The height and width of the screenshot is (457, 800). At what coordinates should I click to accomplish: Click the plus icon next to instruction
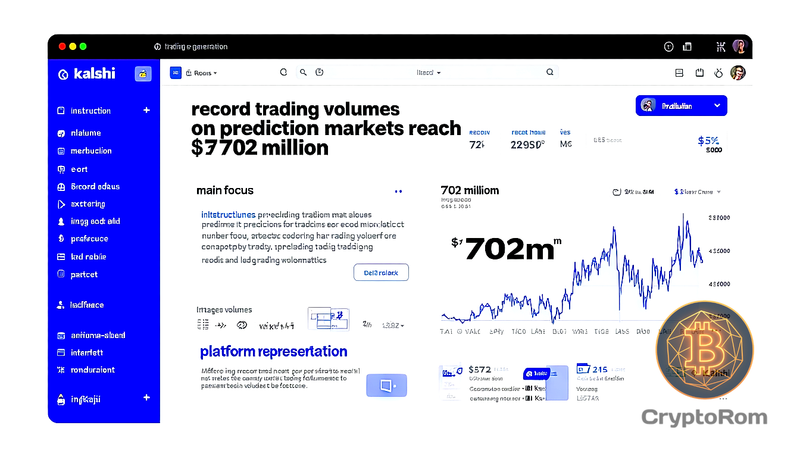point(146,110)
